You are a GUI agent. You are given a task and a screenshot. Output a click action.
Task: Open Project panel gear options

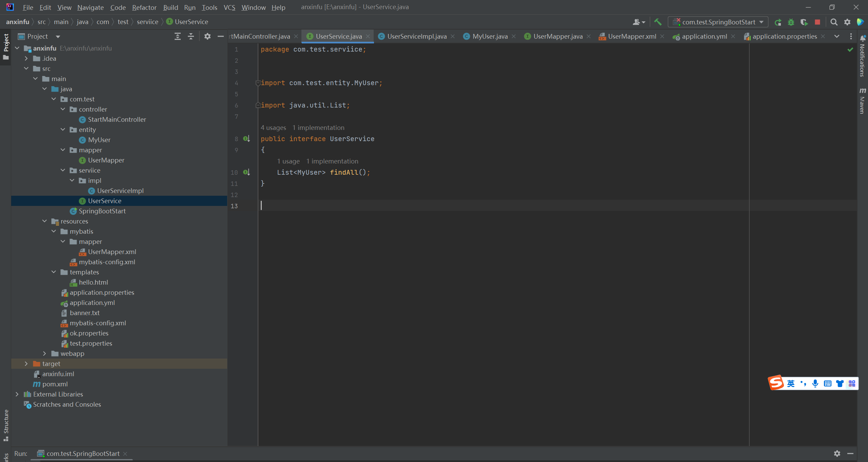click(x=208, y=36)
